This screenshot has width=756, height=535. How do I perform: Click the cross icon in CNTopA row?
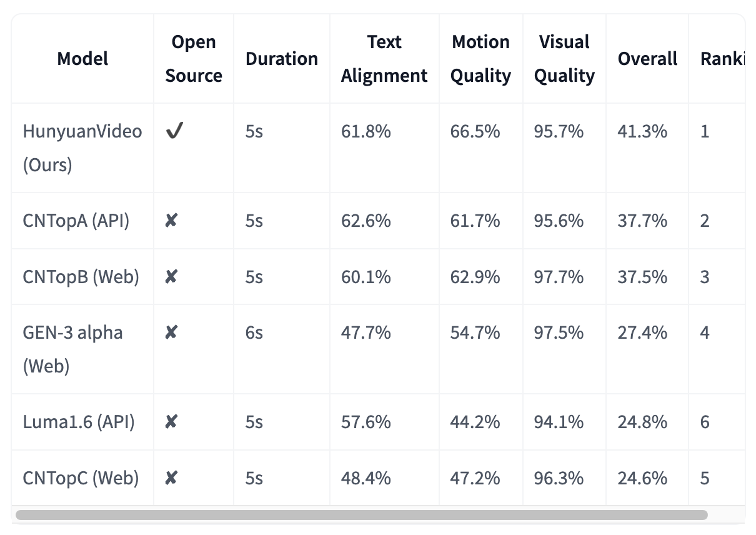pos(171,221)
